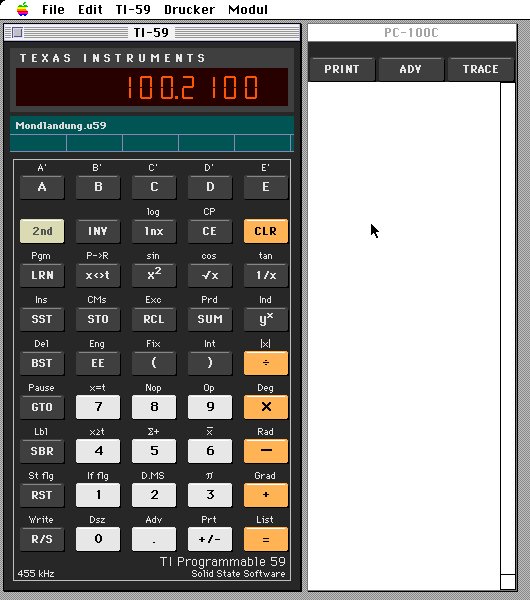The width and height of the screenshot is (530, 600).
Task: Click the digit 2 key
Action: point(154,495)
